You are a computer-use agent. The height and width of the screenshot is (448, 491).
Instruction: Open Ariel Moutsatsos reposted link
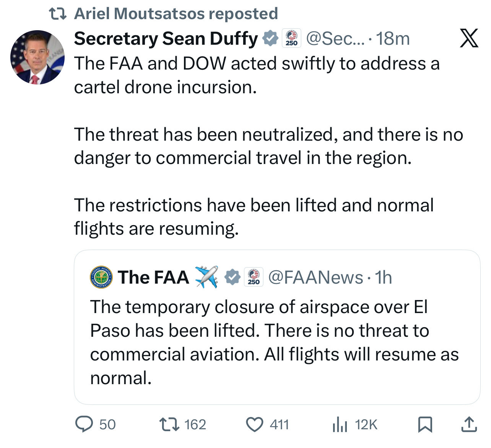pos(176,14)
